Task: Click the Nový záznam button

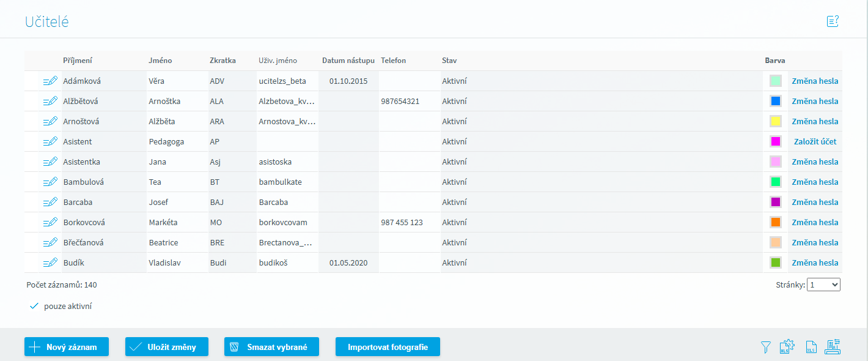Action: [67, 347]
